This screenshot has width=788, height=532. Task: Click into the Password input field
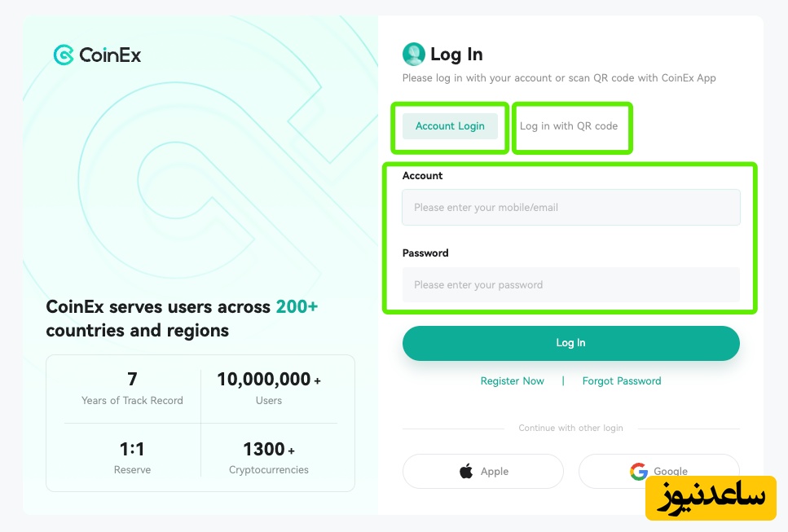click(x=570, y=285)
